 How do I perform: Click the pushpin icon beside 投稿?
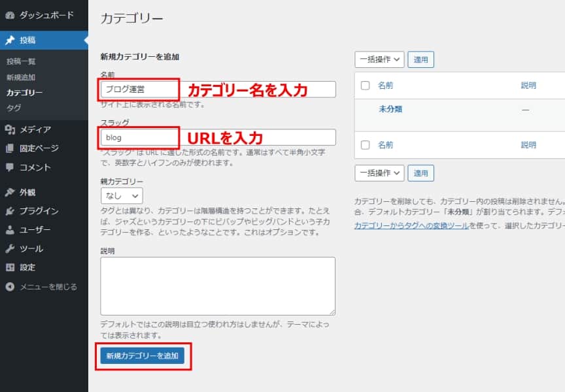point(10,40)
